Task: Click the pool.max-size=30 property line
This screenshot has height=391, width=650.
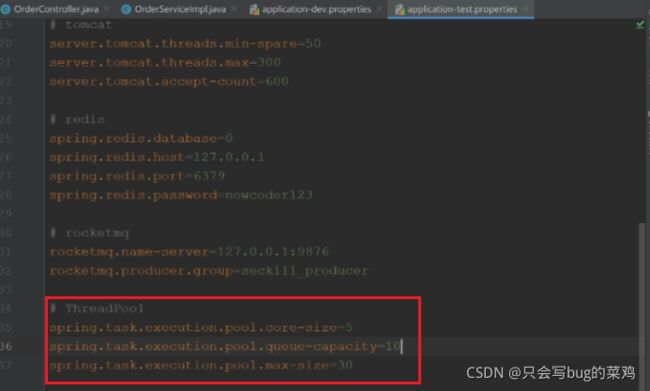Action: tap(201, 365)
